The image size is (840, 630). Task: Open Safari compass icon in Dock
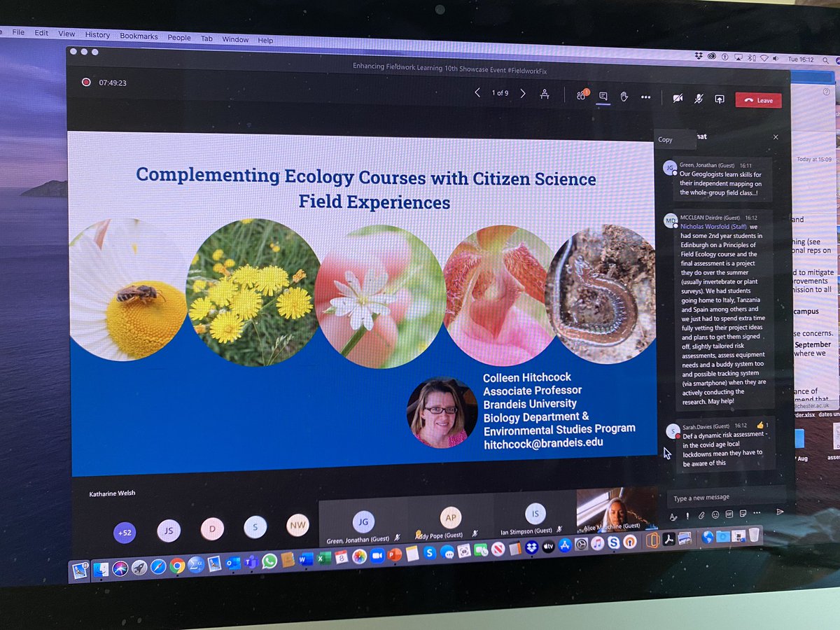pos(158,566)
